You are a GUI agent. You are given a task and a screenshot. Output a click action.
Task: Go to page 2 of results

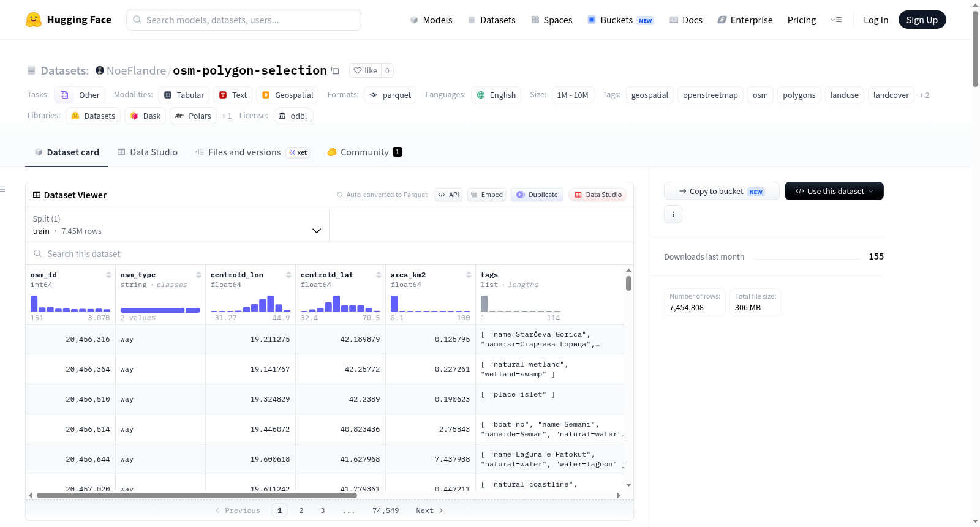[x=301, y=510]
